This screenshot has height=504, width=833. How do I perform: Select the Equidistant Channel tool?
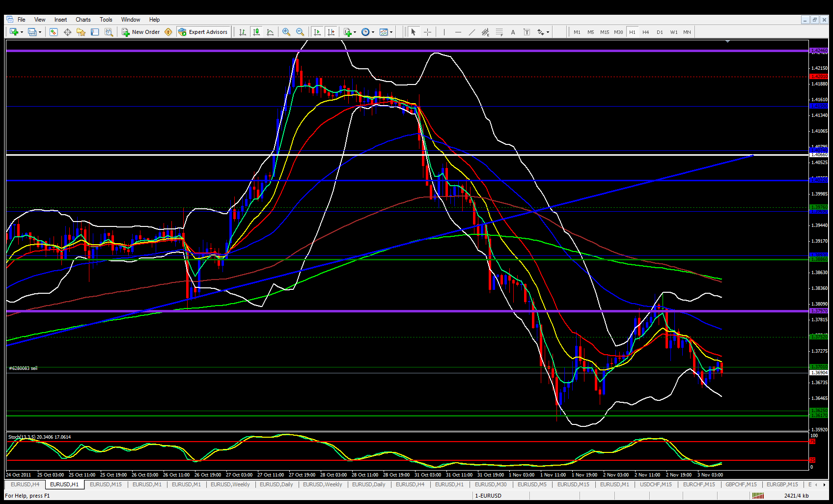[x=485, y=32]
